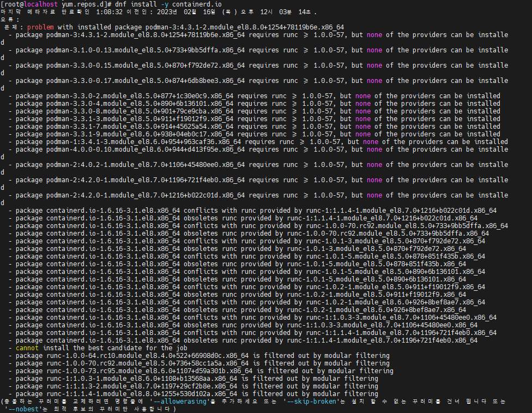Click package name podman-1:3.4.1-3.module_el8.6.0+954+963caf36.x86_64
Screen dimensions: 532x413
143,142
